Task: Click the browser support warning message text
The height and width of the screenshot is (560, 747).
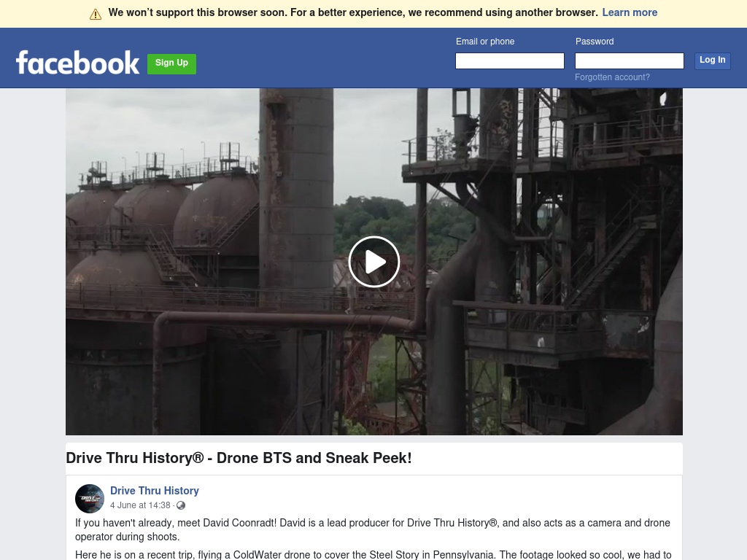Action: (353, 12)
